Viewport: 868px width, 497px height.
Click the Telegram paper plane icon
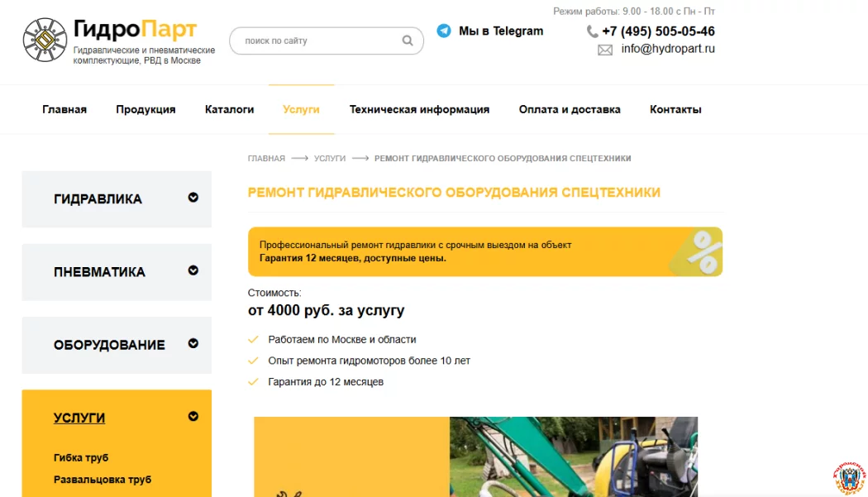[444, 31]
